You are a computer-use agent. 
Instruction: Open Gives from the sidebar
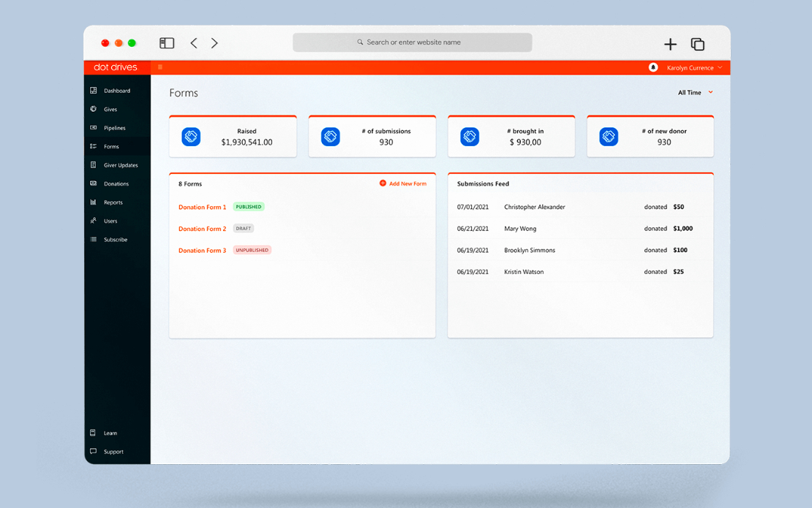117,109
